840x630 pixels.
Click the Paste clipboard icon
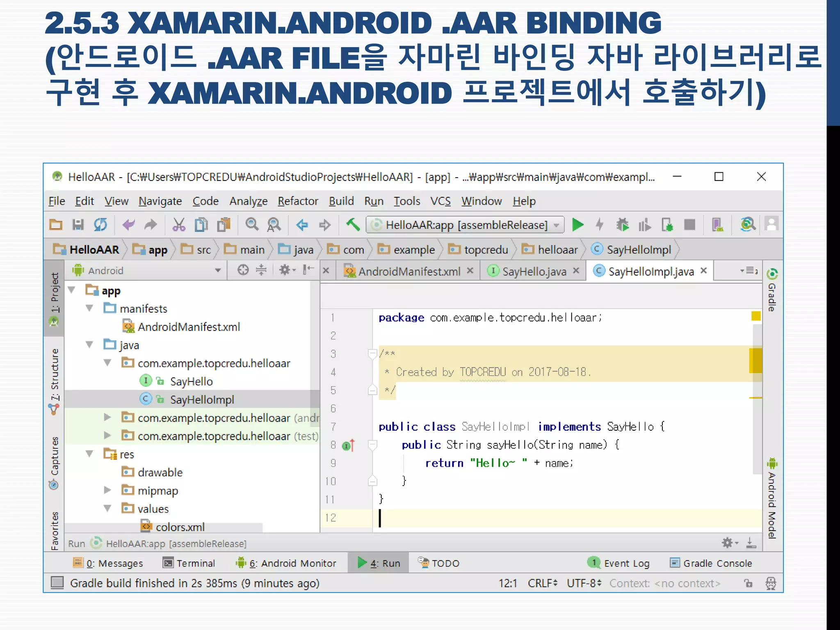coord(224,225)
